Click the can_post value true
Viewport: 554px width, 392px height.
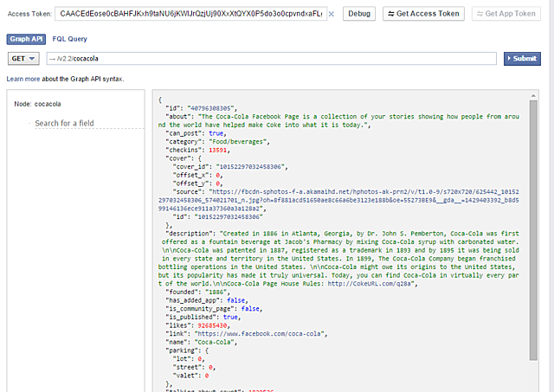[216, 133]
